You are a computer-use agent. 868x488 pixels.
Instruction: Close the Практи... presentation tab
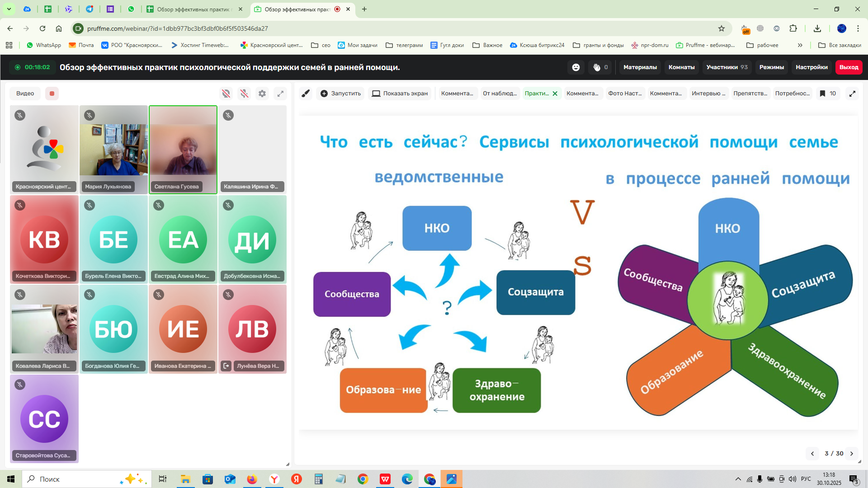click(x=555, y=94)
